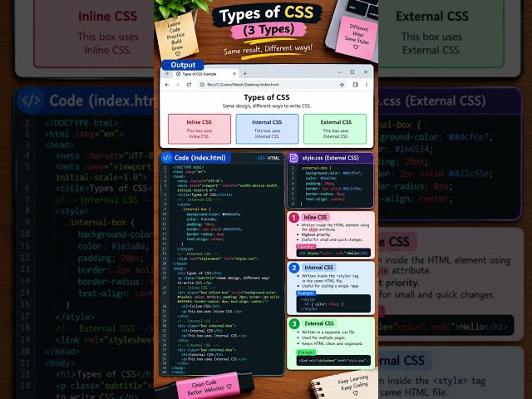Click the pink 'Different Ways Same Styles' sticky note

click(357, 37)
